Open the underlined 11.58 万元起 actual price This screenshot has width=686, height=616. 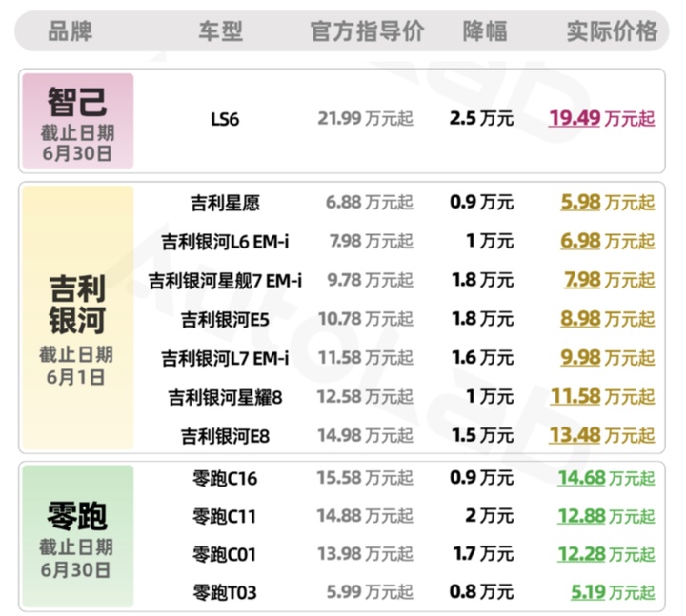pyautogui.click(x=602, y=396)
